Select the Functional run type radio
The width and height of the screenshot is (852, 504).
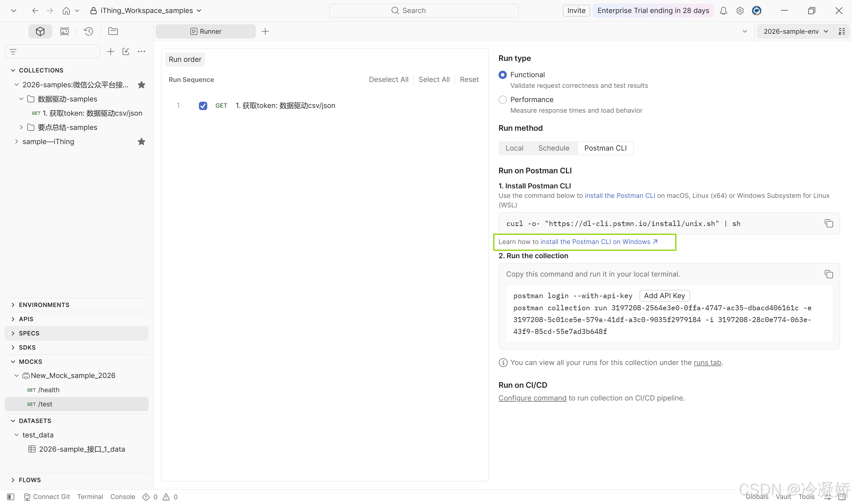[x=502, y=75]
